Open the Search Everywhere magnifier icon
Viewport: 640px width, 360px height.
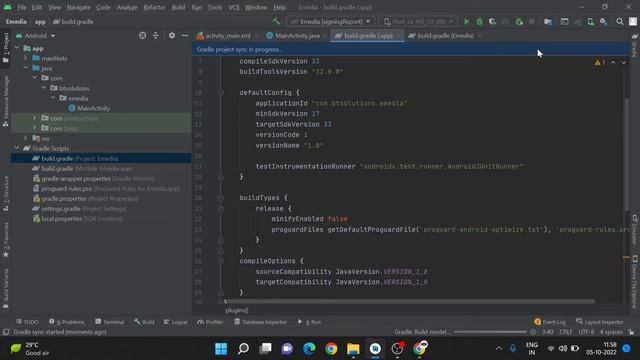620,22
